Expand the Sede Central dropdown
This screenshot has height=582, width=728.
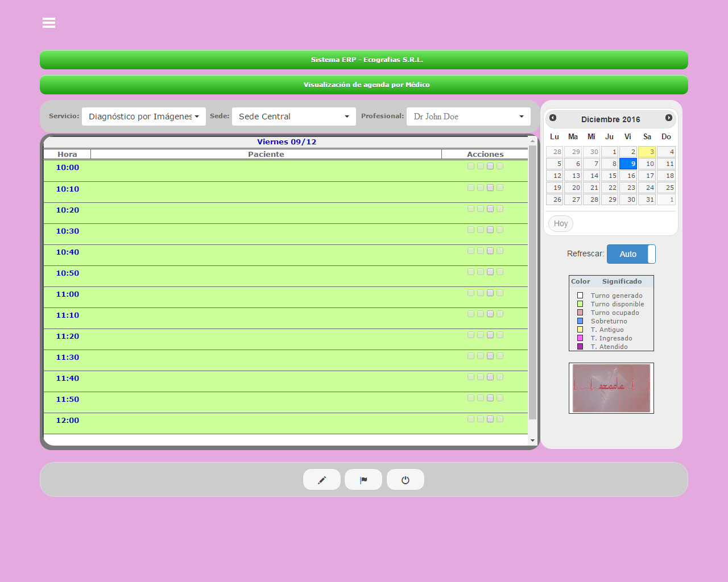click(x=293, y=117)
